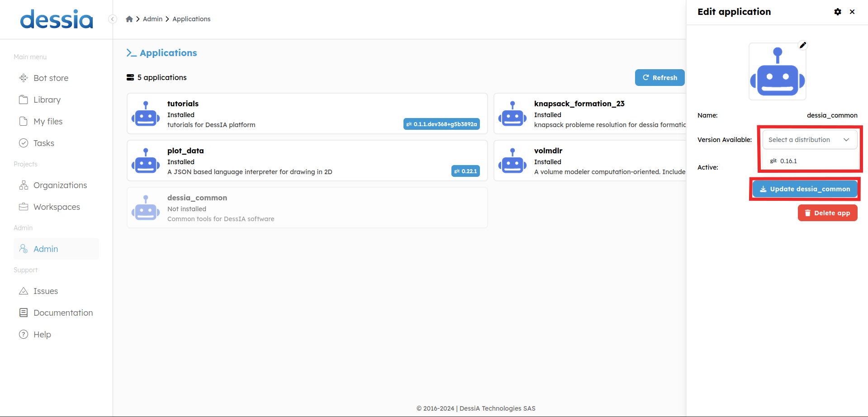Click the volmdlr robot icon

click(x=512, y=161)
